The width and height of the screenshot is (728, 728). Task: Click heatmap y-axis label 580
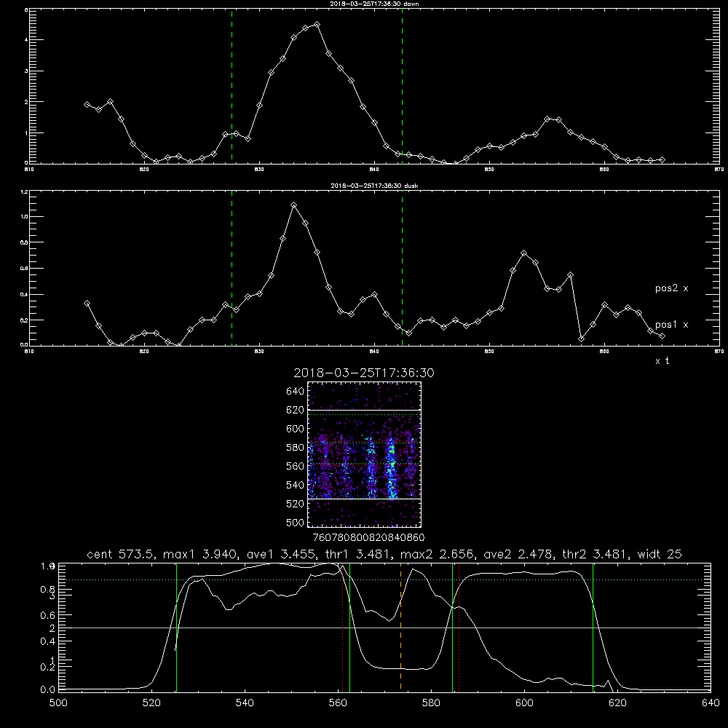tap(296, 448)
